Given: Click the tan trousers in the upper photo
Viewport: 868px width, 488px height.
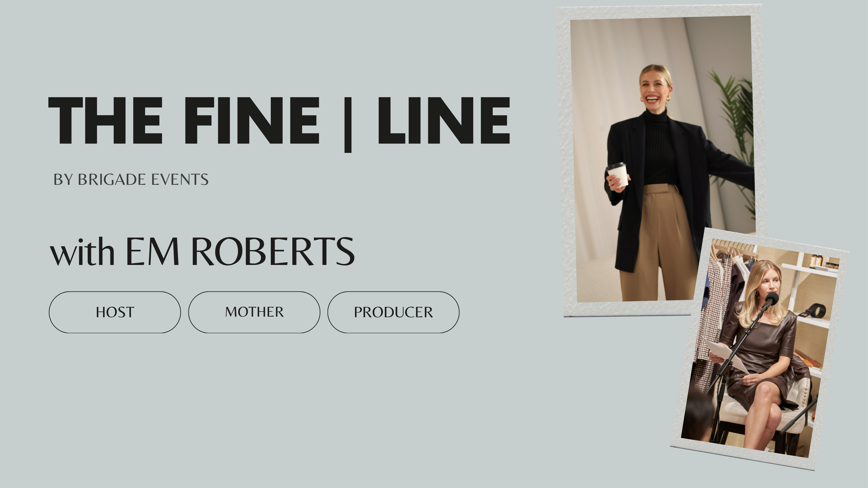Looking at the screenshot, I should 660,243.
